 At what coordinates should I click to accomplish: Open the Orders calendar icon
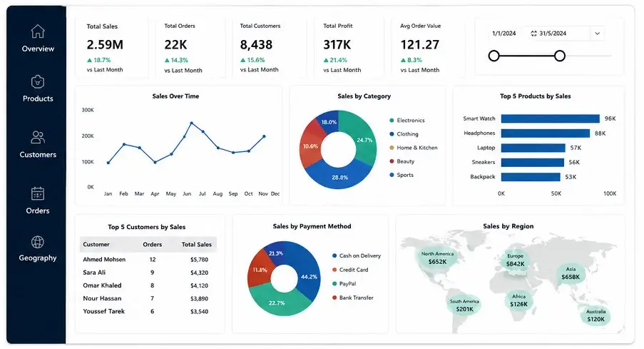click(x=38, y=193)
